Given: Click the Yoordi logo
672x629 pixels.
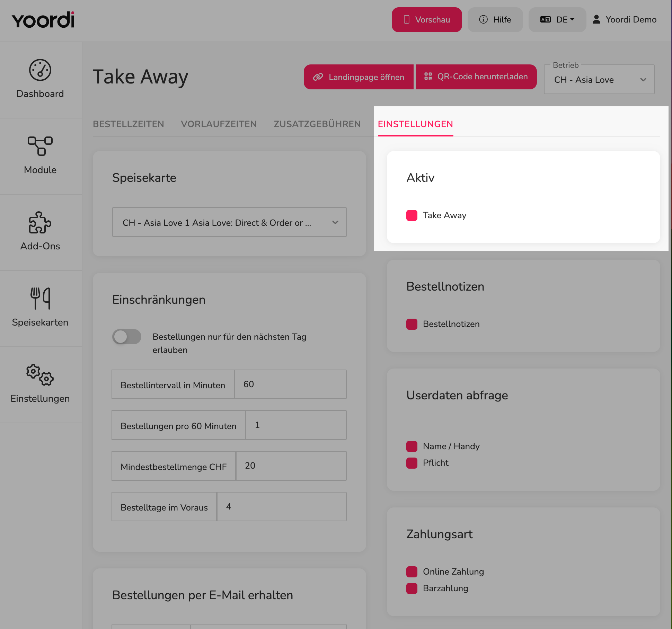Looking at the screenshot, I should (x=43, y=20).
